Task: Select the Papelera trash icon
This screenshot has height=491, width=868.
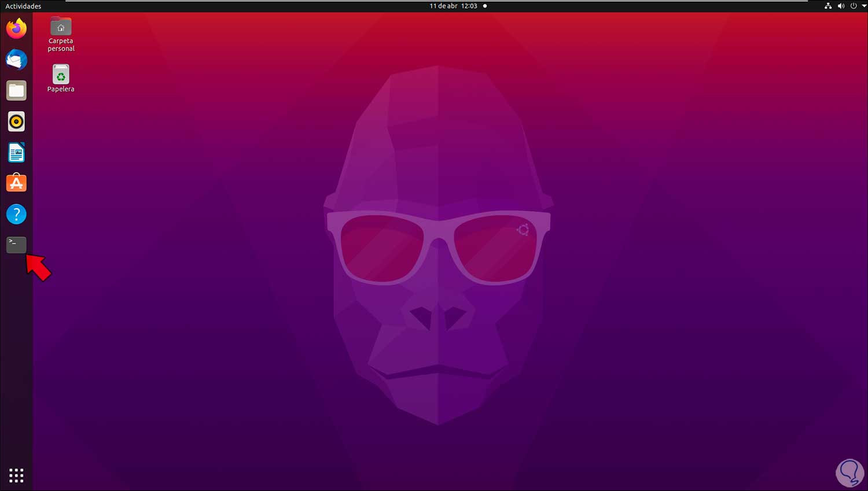Action: 61,78
